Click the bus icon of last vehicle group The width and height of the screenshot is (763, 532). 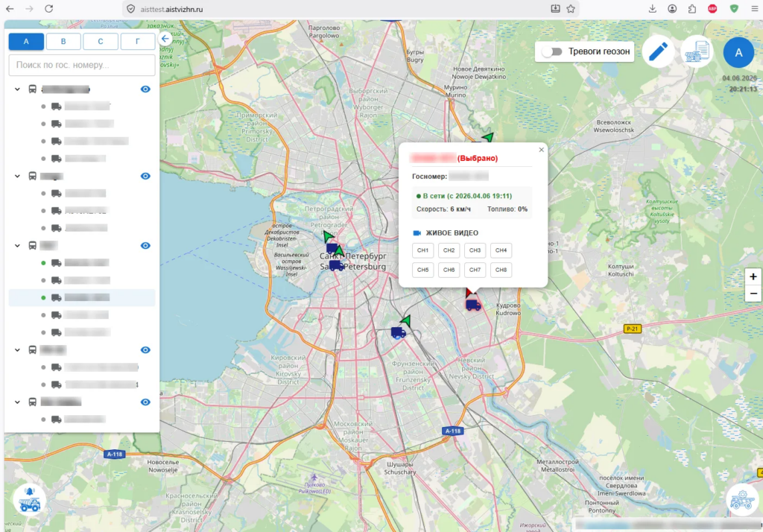point(33,402)
